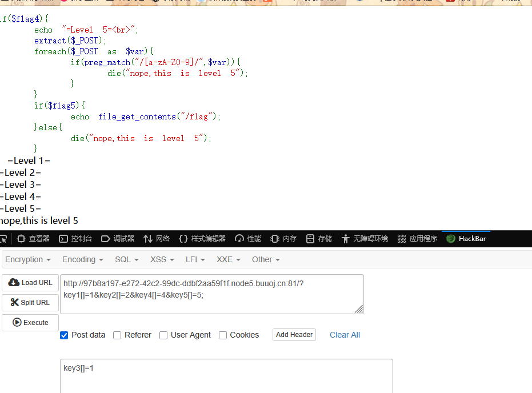Image resolution: width=532 pixels, height=393 pixels.
Task: Open the Performance (性能) panel
Action: coord(248,239)
